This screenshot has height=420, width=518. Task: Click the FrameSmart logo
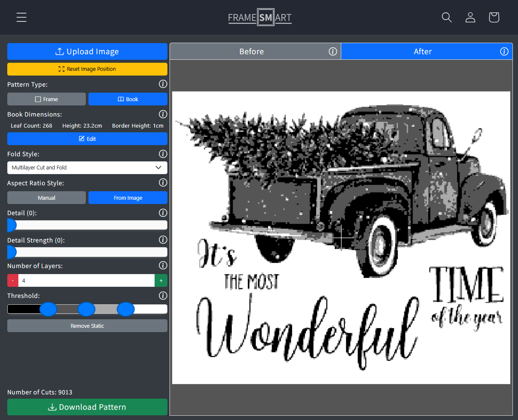[260, 17]
